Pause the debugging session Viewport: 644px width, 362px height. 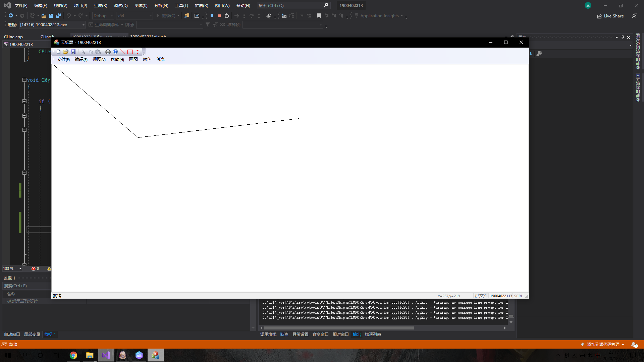coord(212,16)
